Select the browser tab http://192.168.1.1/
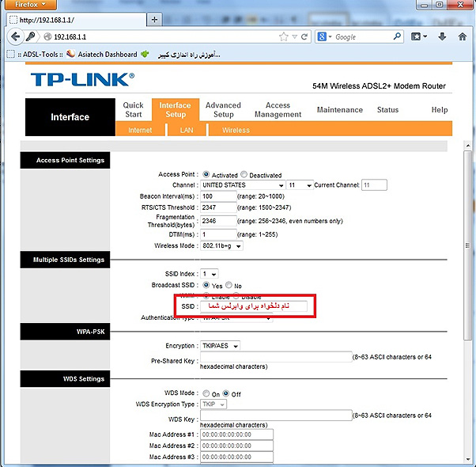The image size is (476, 467). point(76,20)
